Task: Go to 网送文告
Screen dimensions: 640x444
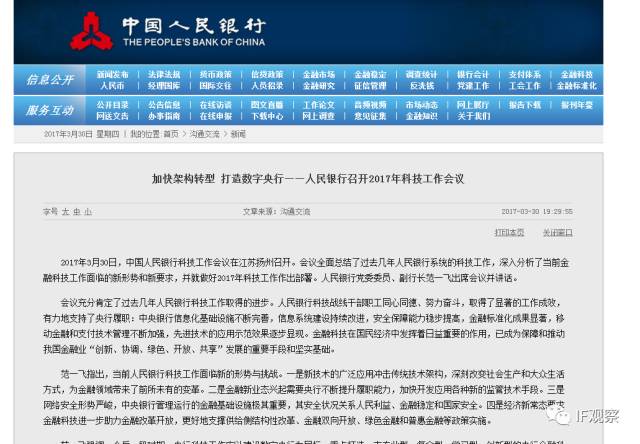Action: coord(112,116)
